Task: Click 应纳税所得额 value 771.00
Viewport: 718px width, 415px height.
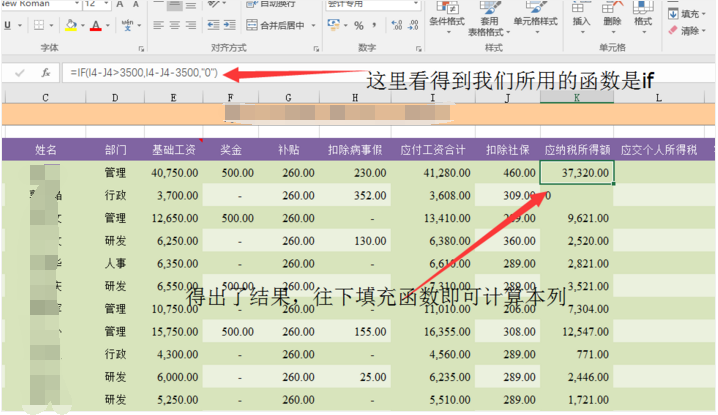Action: (577, 354)
